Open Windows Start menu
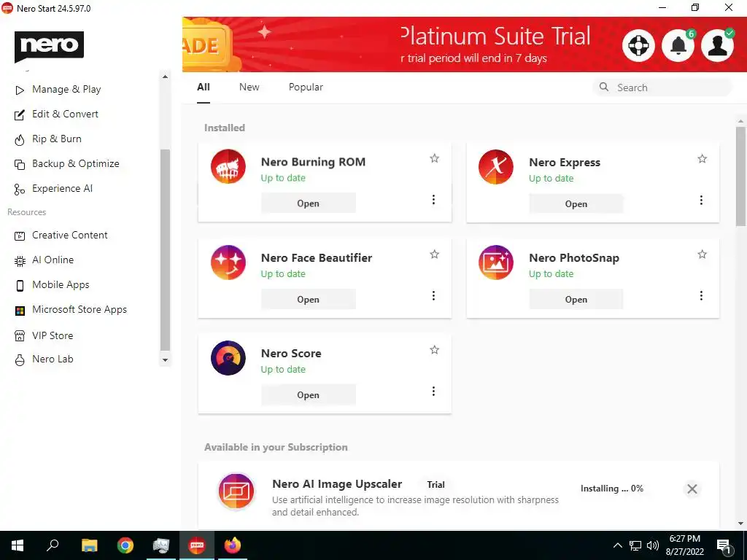The height and width of the screenshot is (560, 747). click(x=18, y=545)
